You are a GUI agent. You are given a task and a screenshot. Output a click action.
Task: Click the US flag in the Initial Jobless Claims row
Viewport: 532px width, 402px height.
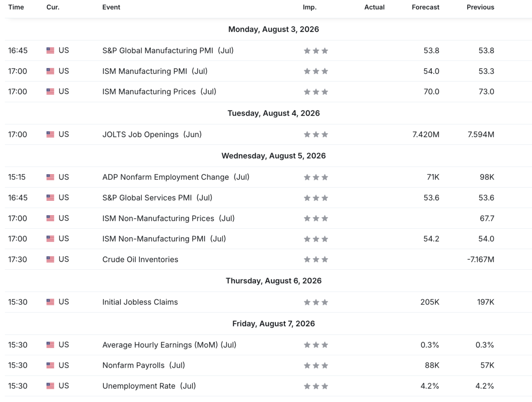50,302
